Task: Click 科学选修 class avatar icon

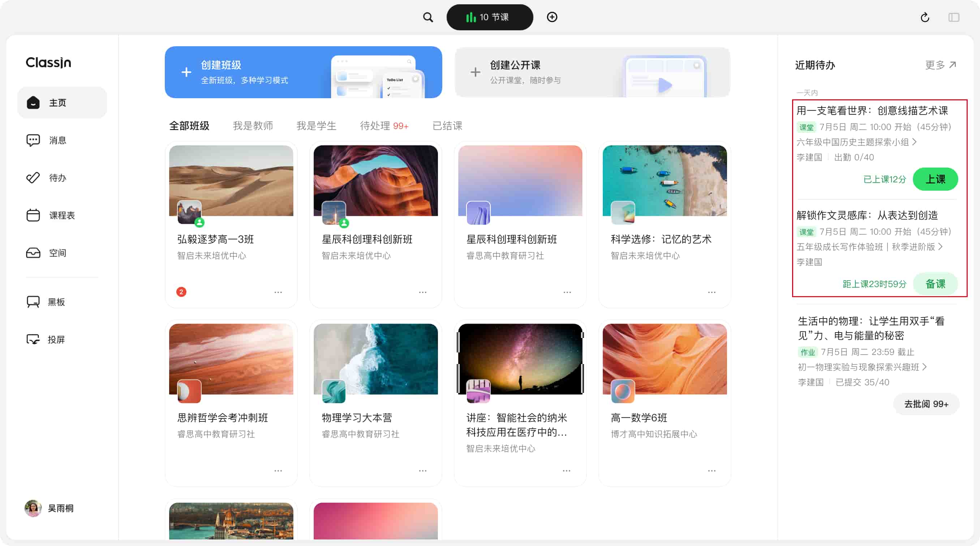Action: (623, 213)
